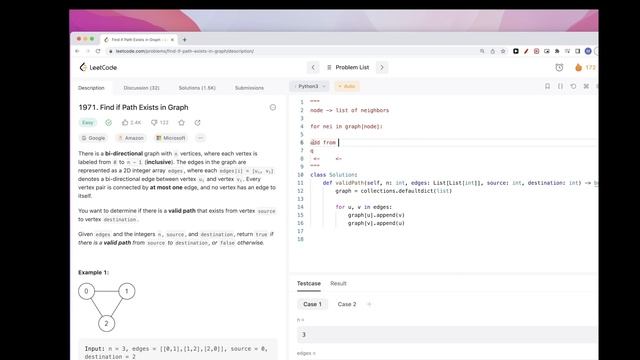
Task: Reset code to default icon
Action: pos(573,86)
